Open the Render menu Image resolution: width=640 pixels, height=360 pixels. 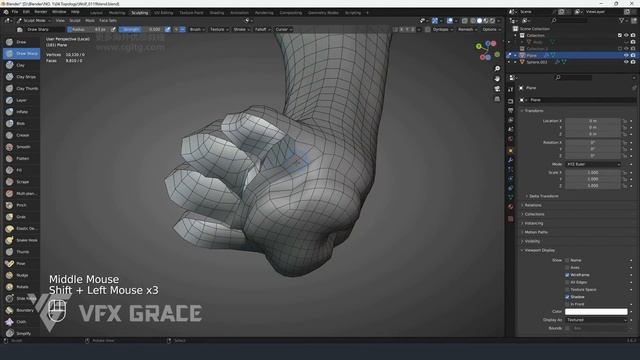pos(40,12)
